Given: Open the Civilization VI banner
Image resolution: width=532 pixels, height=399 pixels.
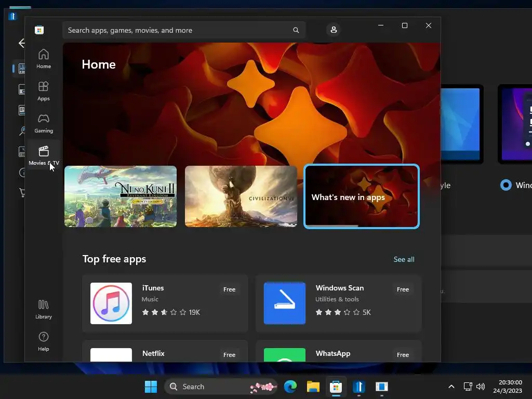Looking at the screenshot, I should pyautogui.click(x=241, y=196).
